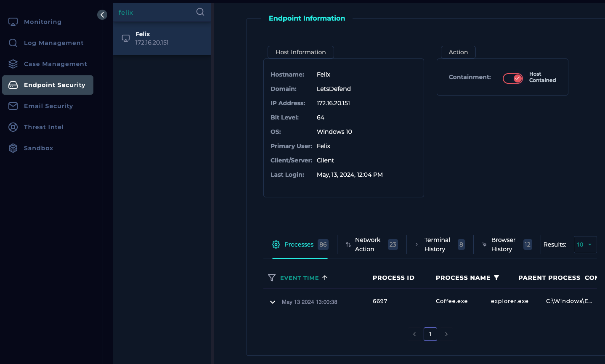The image size is (605, 364).
Task: Click the Threat Intel lifebuoy icon
Action: click(x=13, y=127)
